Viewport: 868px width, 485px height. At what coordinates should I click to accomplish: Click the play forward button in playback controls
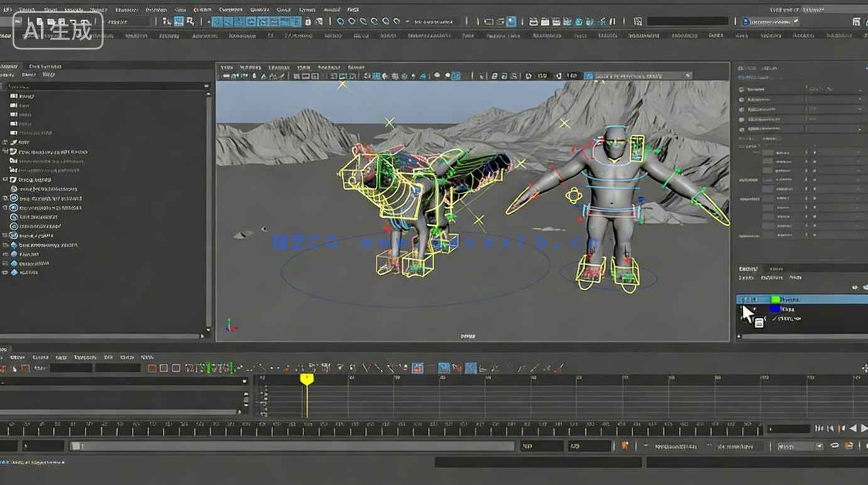(864, 428)
